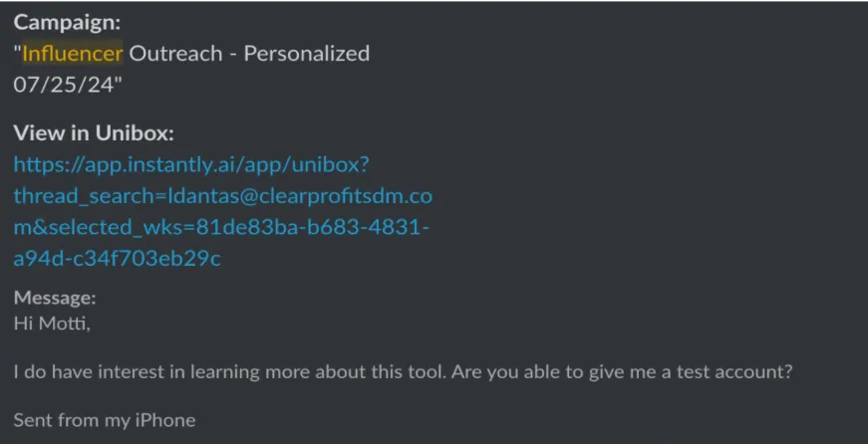Click the View in Unibox: heading
This screenshot has height=444, width=868.
pos(94,133)
